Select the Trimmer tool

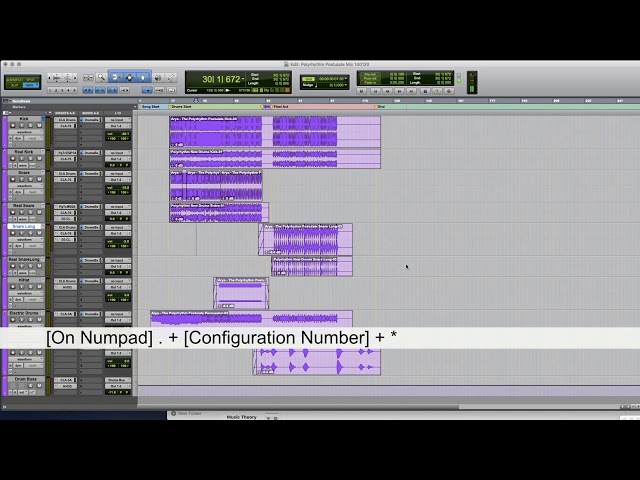coord(115,77)
